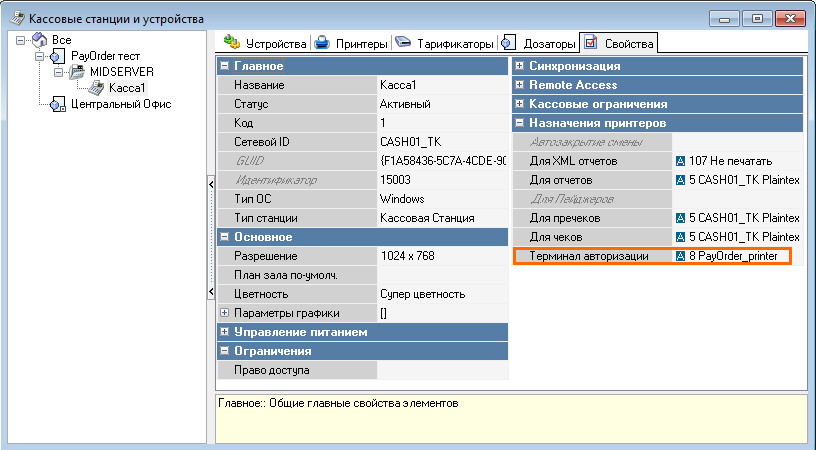This screenshot has height=450, width=816.
Task: Expand the Управление питанием section
Action: (224, 332)
